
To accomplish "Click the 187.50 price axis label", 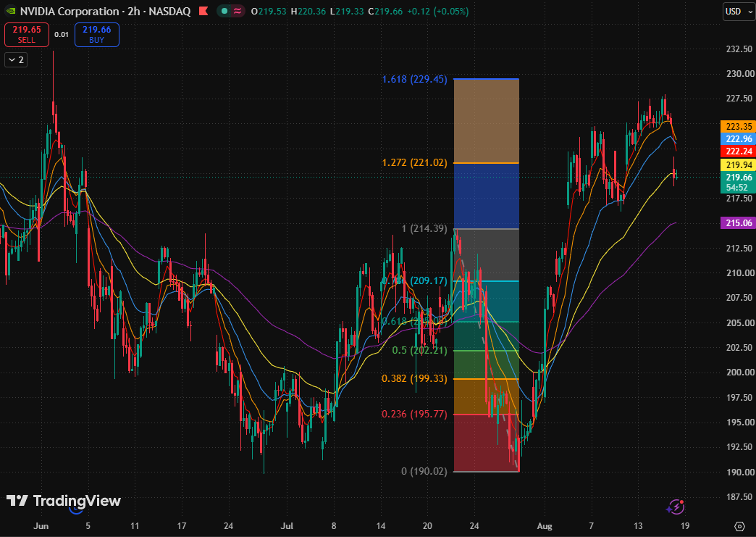I will [x=739, y=497].
